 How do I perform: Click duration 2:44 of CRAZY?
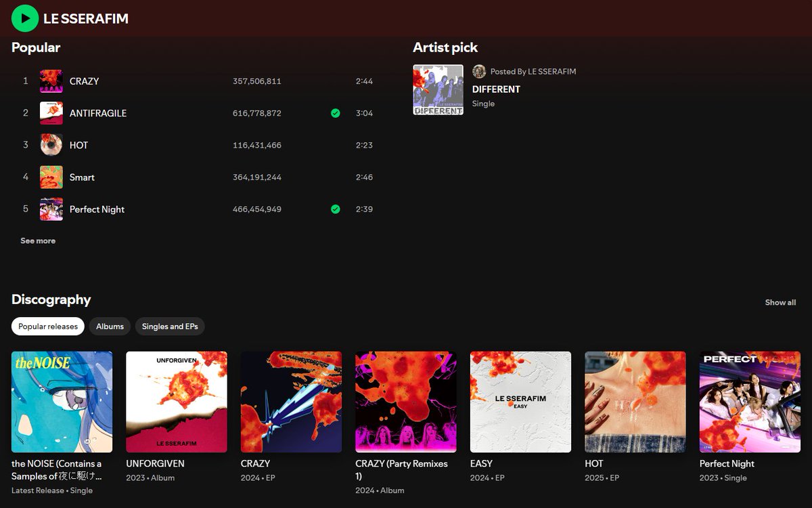(x=364, y=81)
